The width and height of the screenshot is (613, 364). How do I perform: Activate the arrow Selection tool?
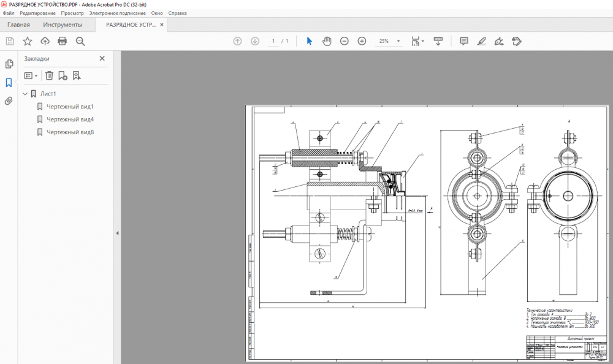point(309,41)
